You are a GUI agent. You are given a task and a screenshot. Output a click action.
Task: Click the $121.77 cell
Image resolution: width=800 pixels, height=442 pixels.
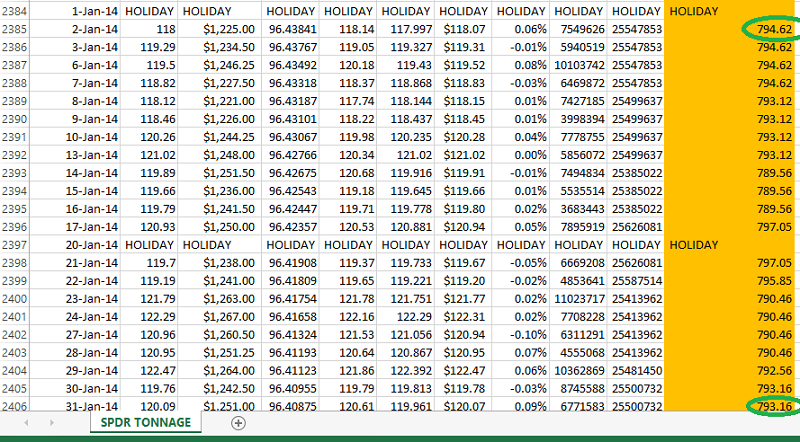tap(463, 299)
